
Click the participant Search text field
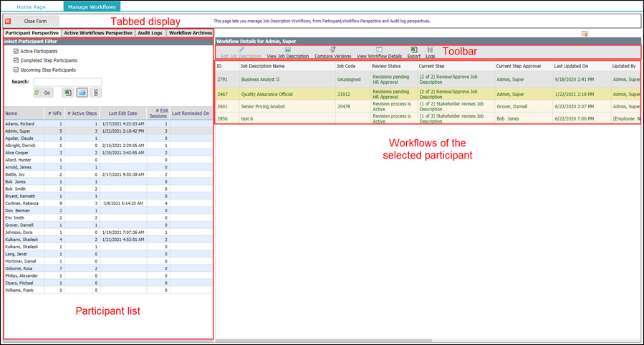(67, 82)
